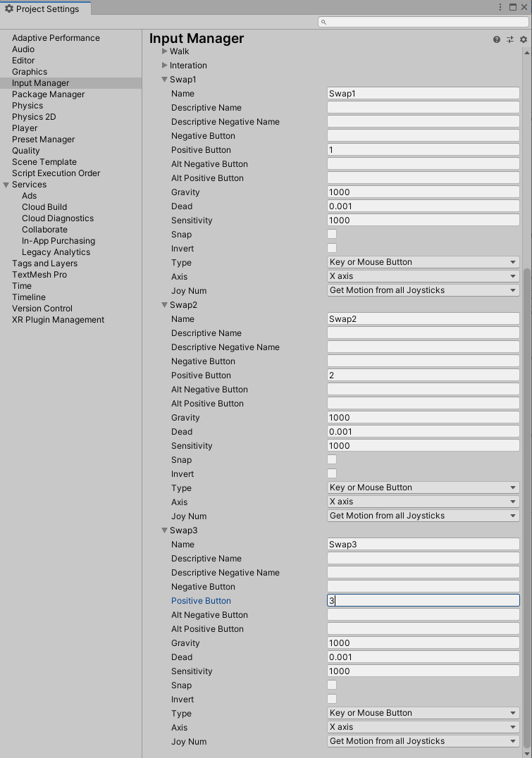Open Quality settings category

tap(25, 150)
